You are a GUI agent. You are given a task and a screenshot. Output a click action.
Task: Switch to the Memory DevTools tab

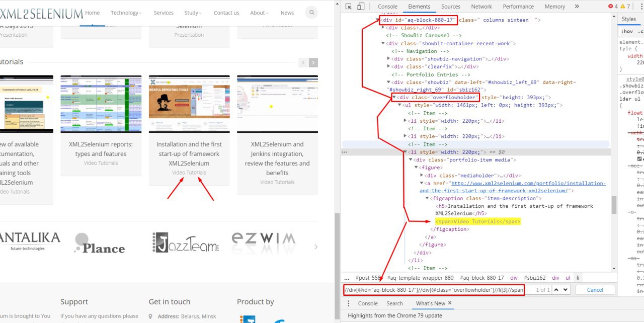click(554, 7)
